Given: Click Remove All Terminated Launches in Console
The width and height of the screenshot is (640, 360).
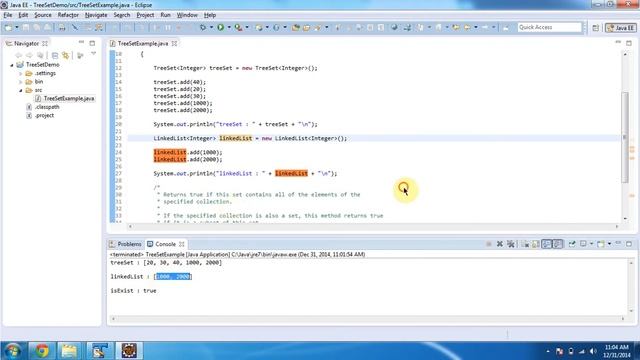Looking at the screenshot, I should pyautogui.click(x=511, y=244).
